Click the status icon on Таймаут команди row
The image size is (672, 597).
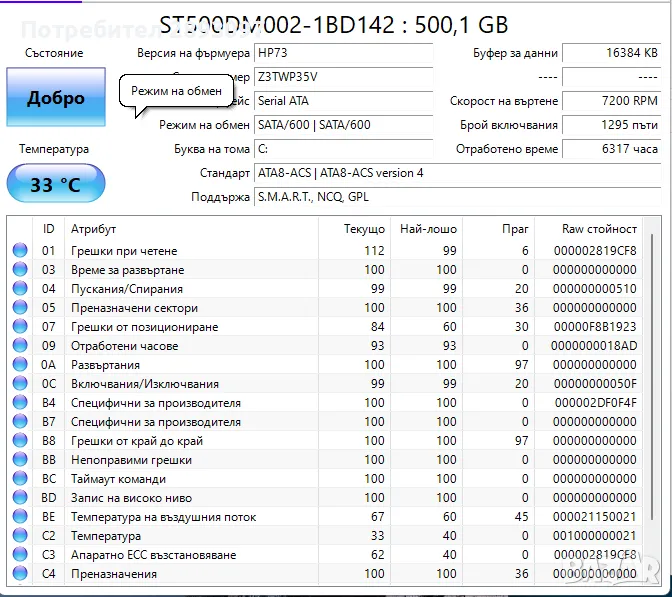coord(19,479)
